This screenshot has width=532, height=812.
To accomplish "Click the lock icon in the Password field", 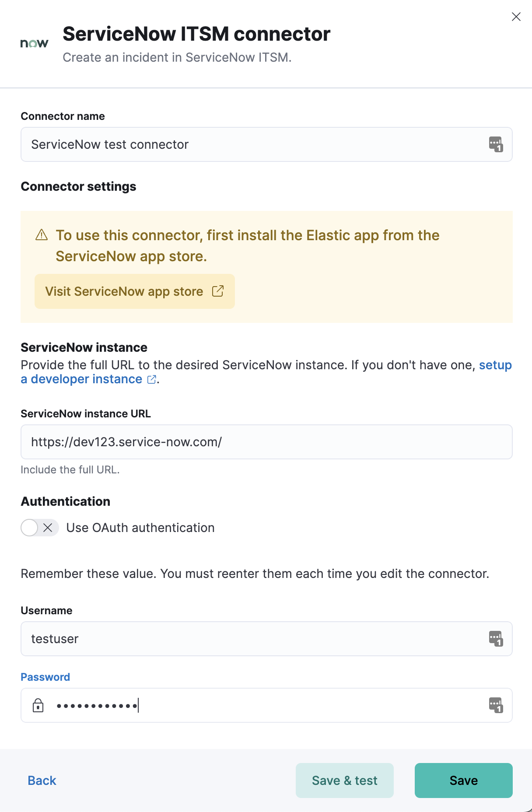I will click(x=38, y=705).
